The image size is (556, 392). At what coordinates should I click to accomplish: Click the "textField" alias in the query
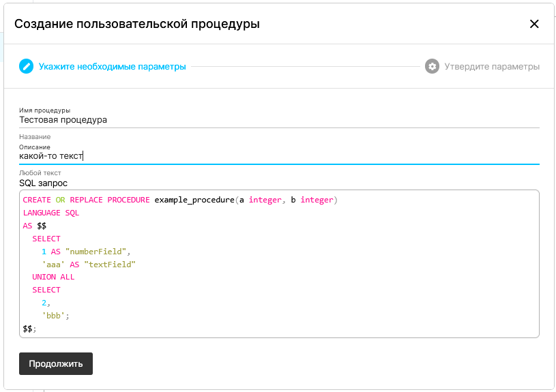coord(110,265)
